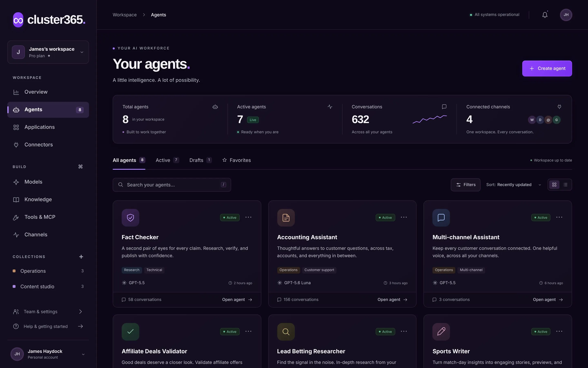
Task: Click the Connected channels plug icon
Action: (x=559, y=107)
